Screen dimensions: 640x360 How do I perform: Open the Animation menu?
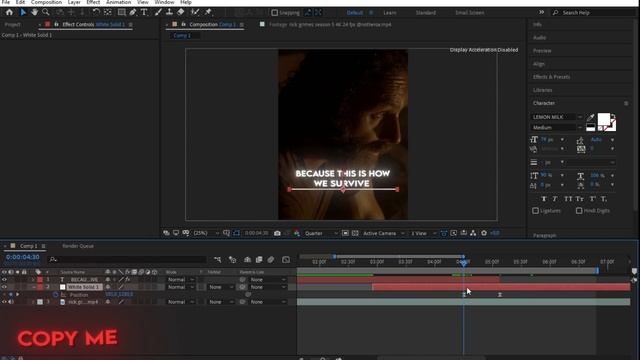pyautogui.click(x=118, y=2)
